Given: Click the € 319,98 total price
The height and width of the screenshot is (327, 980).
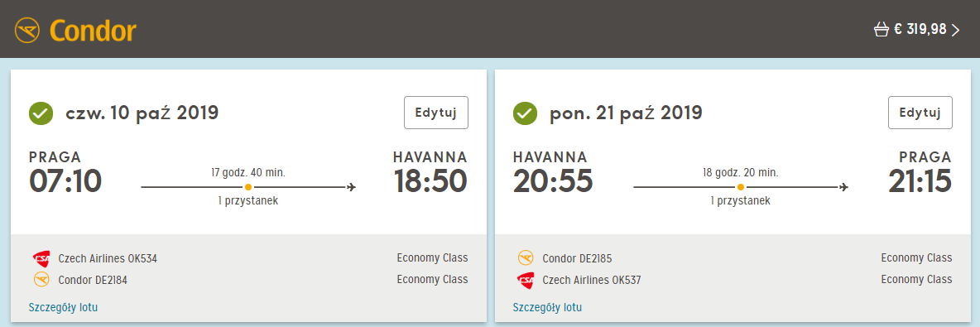Looking at the screenshot, I should coord(920,29).
